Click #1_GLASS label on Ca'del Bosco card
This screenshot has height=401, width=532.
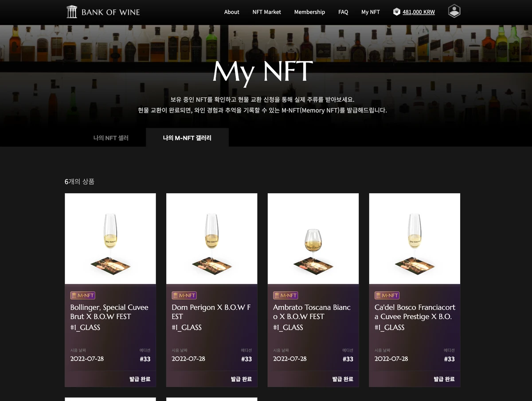point(390,327)
